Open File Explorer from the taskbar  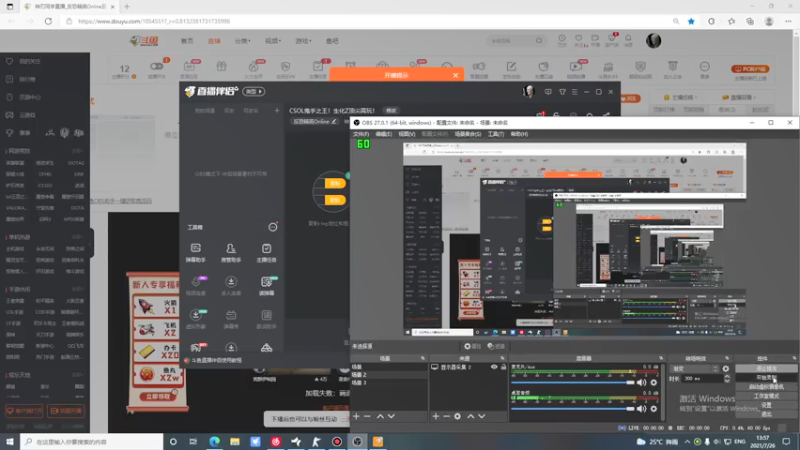(x=235, y=441)
